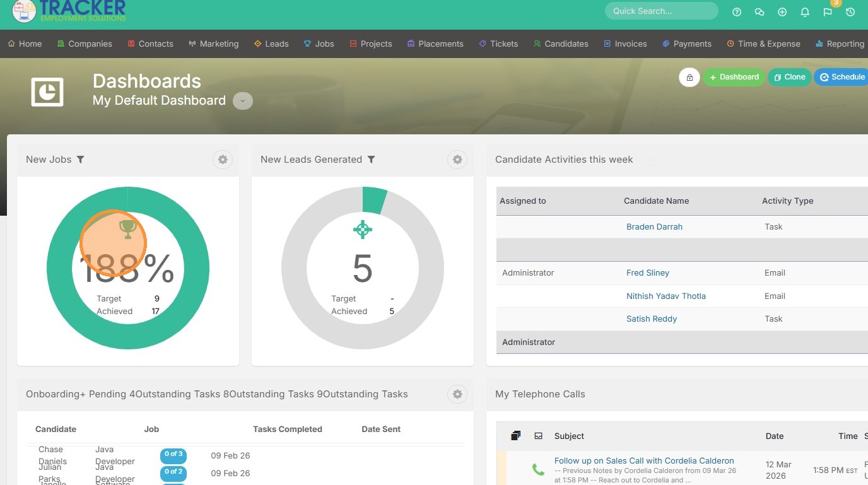Click into the Quick Search field
This screenshot has width=868, height=485.
click(x=661, y=11)
